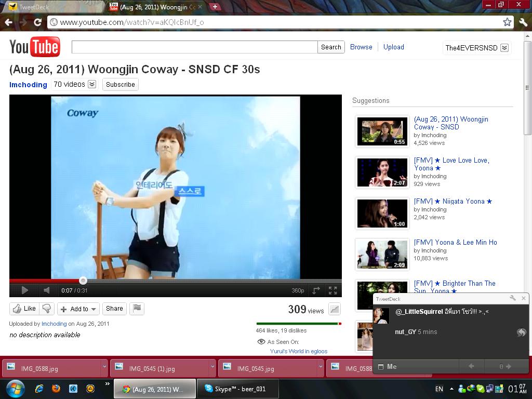The width and height of the screenshot is (532, 399).
Task: Reload the YouTube page
Action: pyautogui.click(x=37, y=22)
